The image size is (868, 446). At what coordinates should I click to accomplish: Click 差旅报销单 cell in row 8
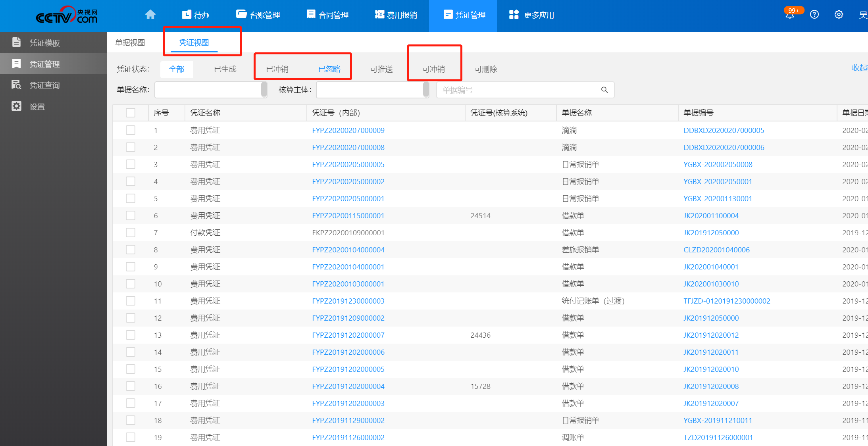coord(580,250)
